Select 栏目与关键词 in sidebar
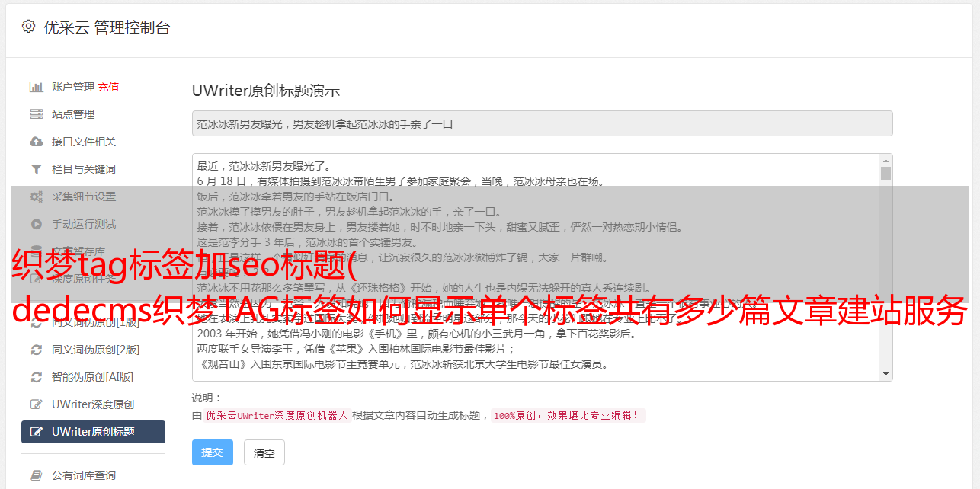 pyautogui.click(x=84, y=169)
